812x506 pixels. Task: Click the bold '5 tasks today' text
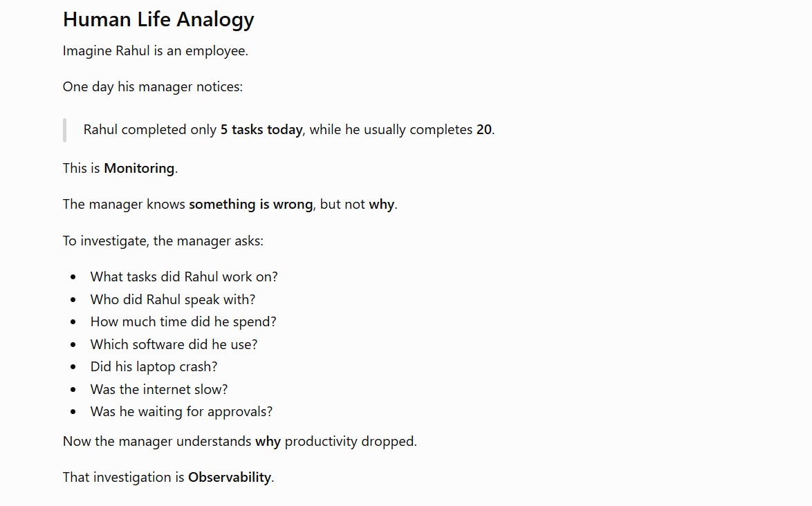coord(261,129)
